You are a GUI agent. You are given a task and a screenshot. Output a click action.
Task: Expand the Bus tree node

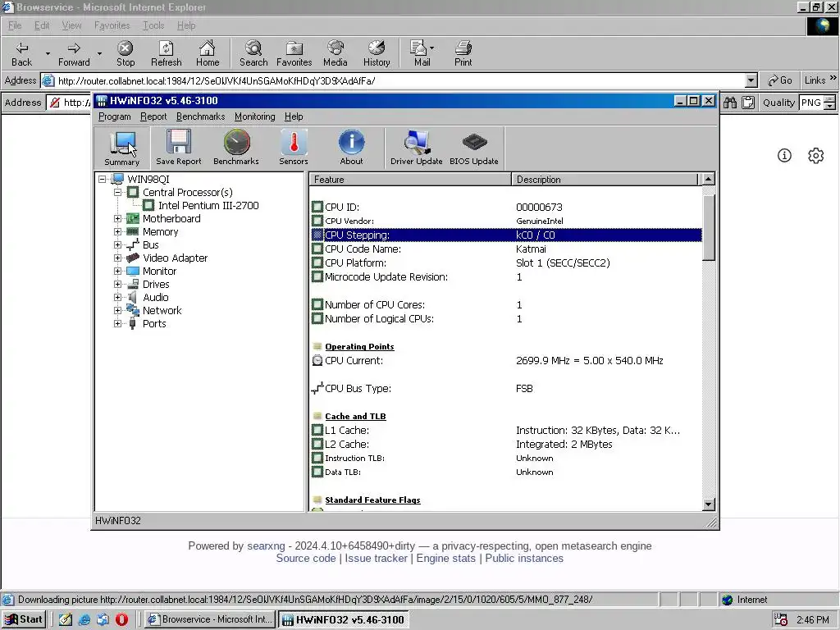118,244
